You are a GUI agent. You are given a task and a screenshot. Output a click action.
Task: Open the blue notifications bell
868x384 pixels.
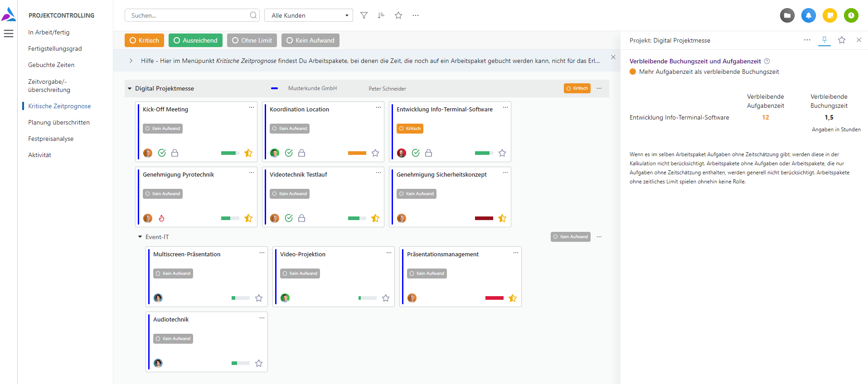(x=808, y=15)
